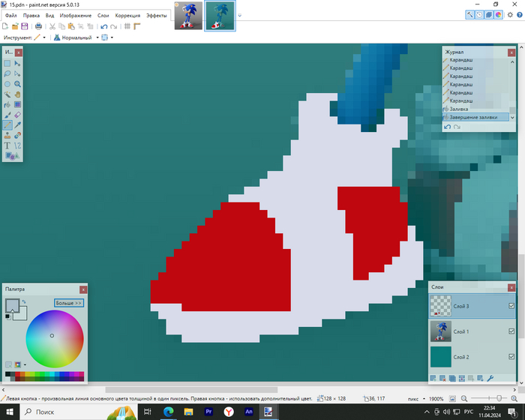This screenshot has width=525, height=420.
Task: Click the Cut scissors icon
Action: point(52,26)
